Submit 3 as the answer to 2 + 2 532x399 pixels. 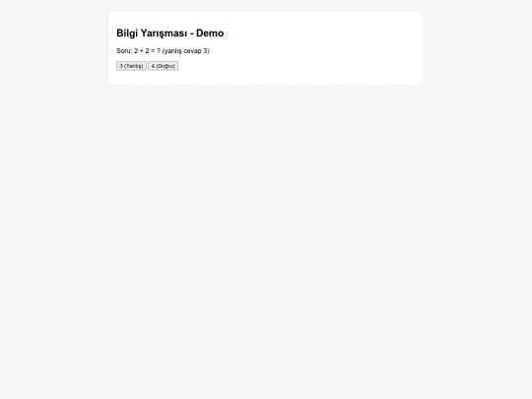coord(131,66)
